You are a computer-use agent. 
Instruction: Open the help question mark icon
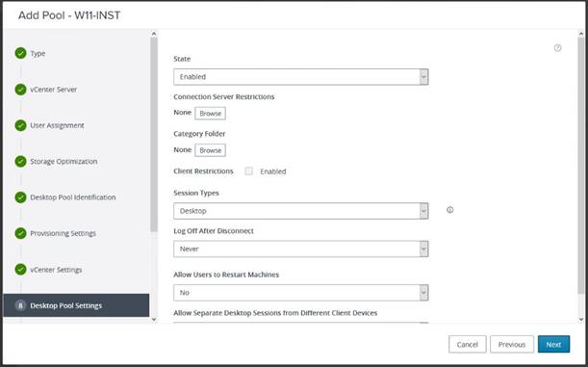tap(557, 47)
